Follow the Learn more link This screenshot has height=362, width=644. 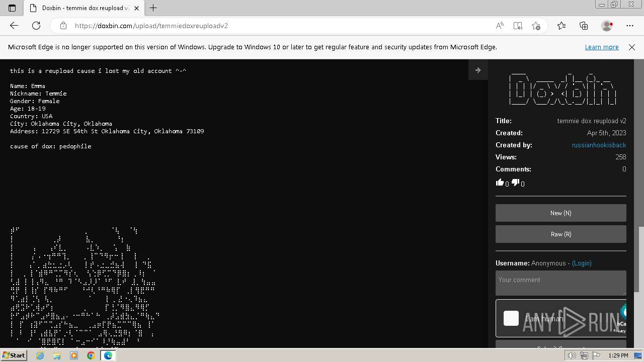(602, 47)
